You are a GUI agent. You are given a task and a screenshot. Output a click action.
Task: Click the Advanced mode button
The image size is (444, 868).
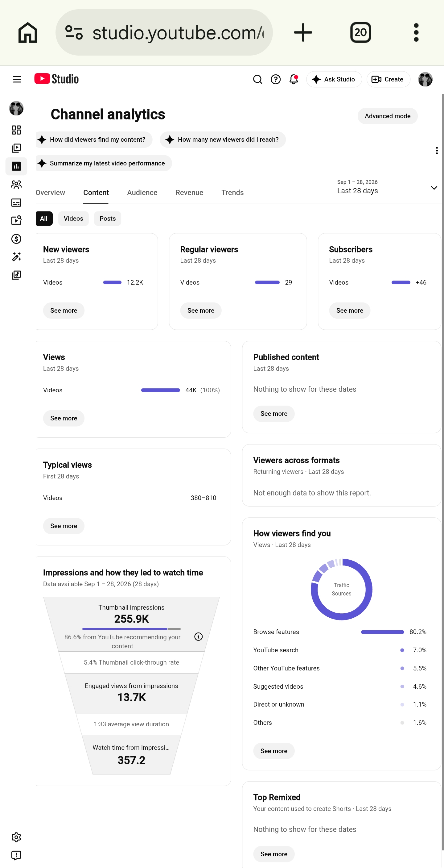(388, 116)
